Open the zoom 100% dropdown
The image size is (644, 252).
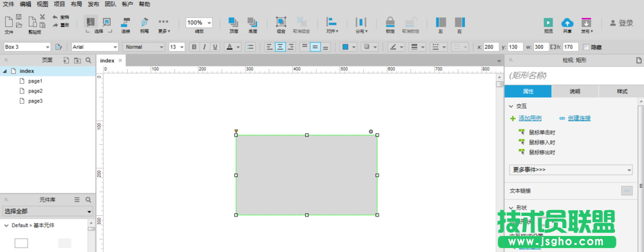[199, 23]
